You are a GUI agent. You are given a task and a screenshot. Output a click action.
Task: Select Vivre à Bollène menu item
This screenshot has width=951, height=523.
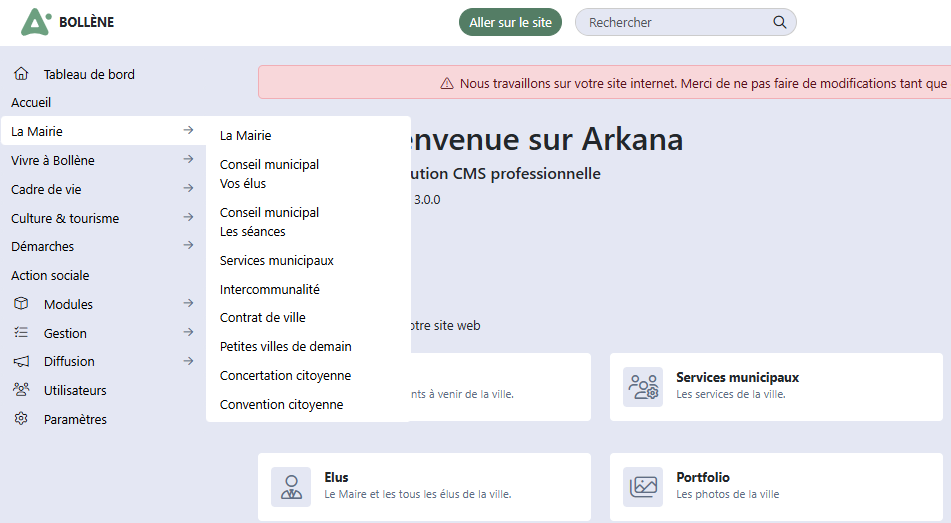53,160
